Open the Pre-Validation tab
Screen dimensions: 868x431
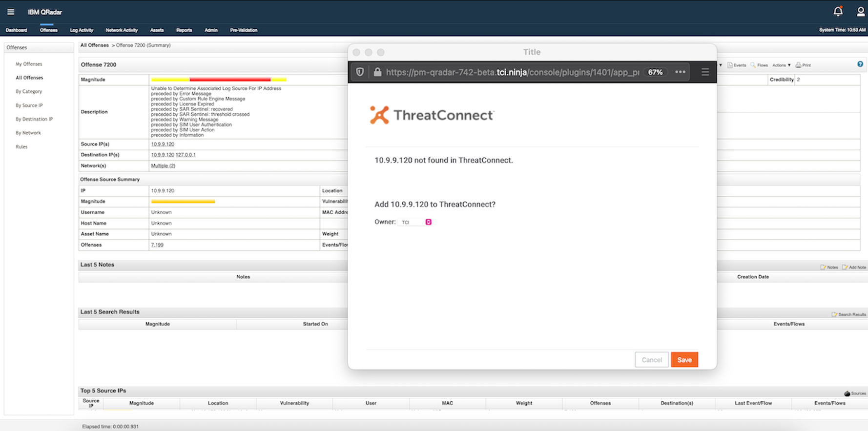[x=244, y=30]
